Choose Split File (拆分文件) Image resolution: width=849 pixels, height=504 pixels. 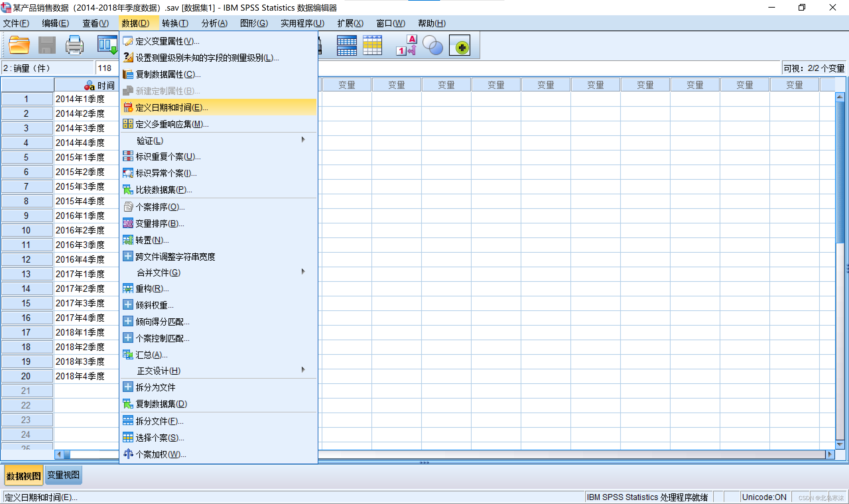(x=219, y=421)
